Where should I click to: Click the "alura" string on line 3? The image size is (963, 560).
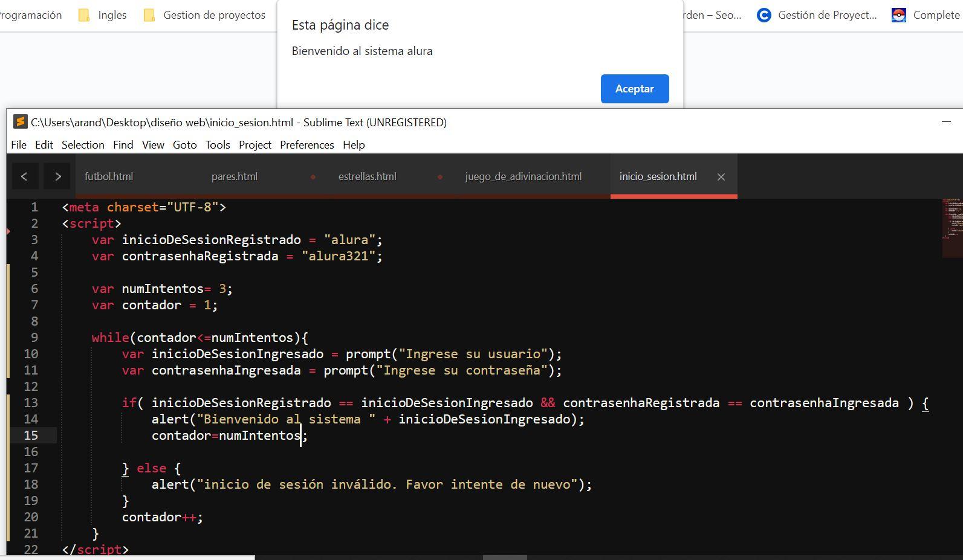click(349, 240)
